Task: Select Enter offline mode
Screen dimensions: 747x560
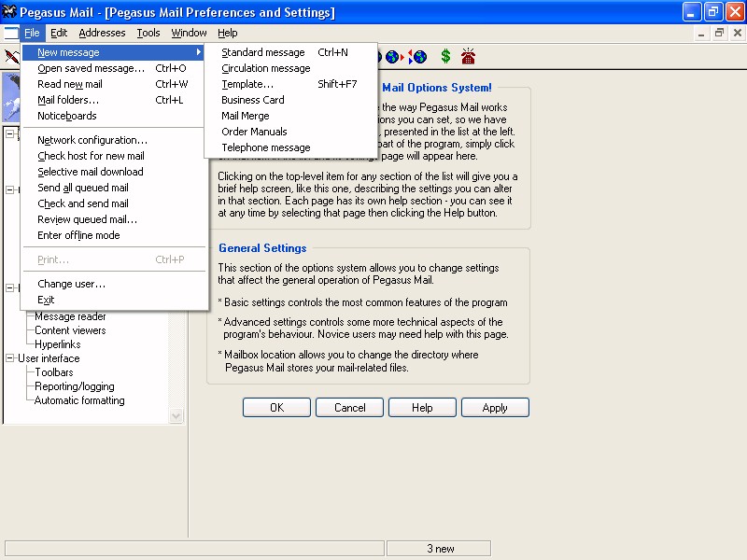Action: 114,235
